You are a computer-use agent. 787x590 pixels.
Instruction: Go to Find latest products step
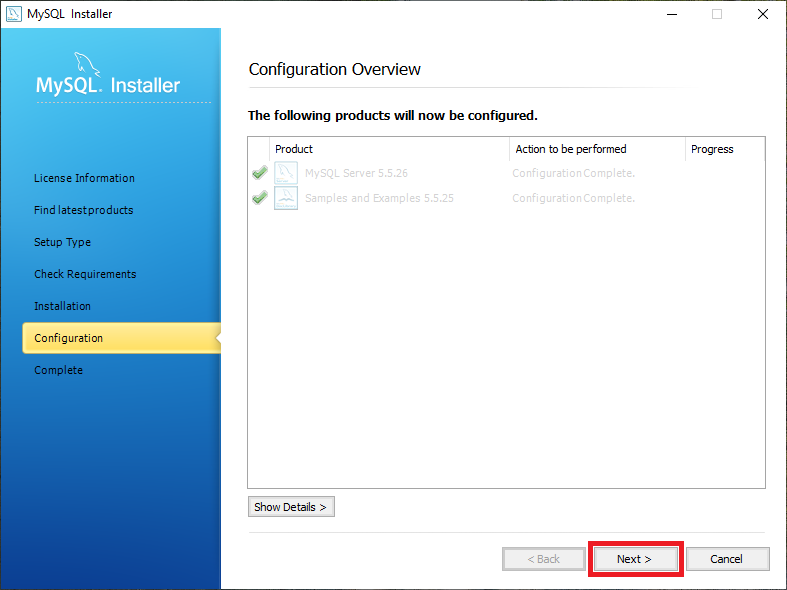tap(84, 210)
